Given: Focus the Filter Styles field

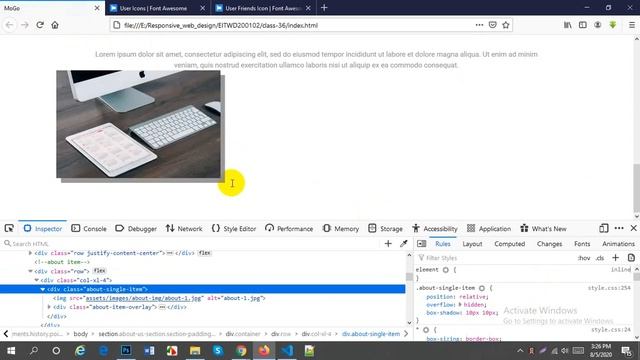Looking at the screenshot, I should click(494, 258).
